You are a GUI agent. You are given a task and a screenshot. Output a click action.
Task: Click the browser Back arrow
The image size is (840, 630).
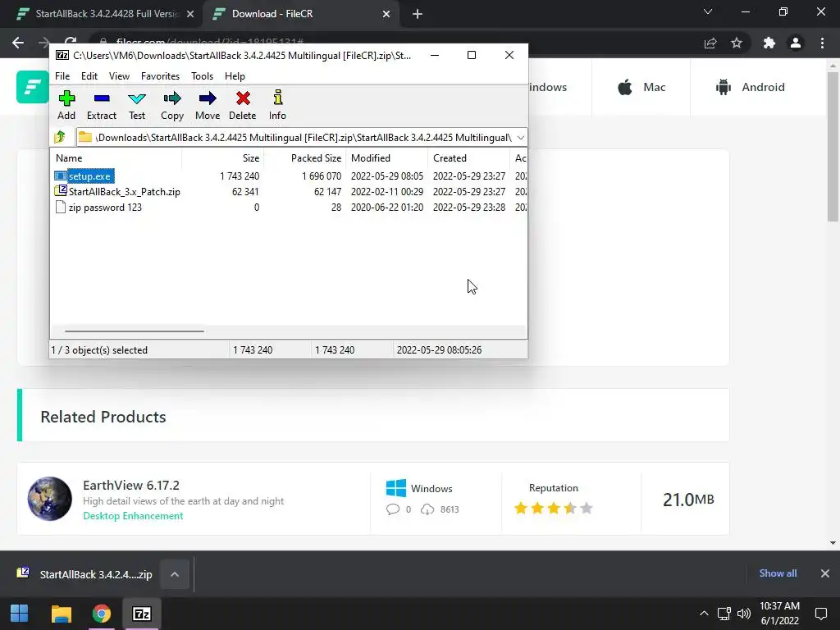(x=18, y=43)
